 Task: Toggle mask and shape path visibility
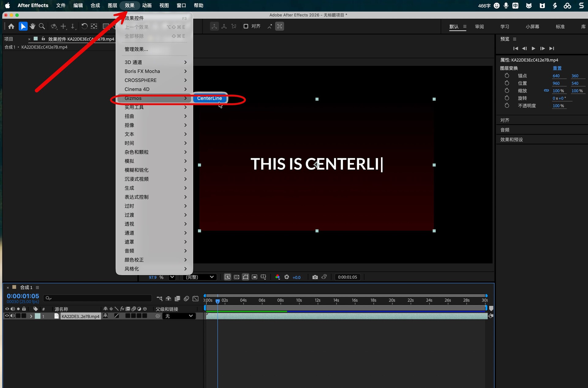(x=246, y=277)
